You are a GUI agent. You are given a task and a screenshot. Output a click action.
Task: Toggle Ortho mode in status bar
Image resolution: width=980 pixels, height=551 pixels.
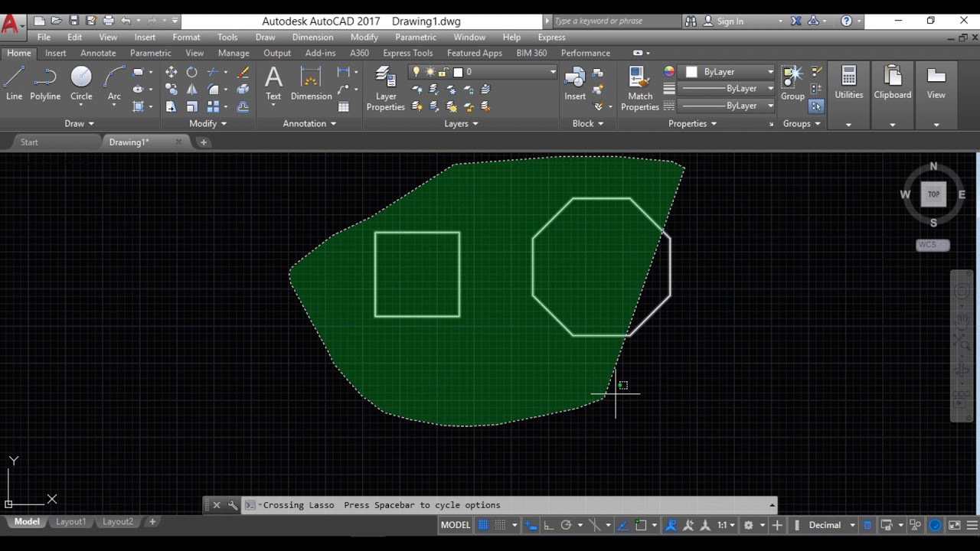[549, 525]
